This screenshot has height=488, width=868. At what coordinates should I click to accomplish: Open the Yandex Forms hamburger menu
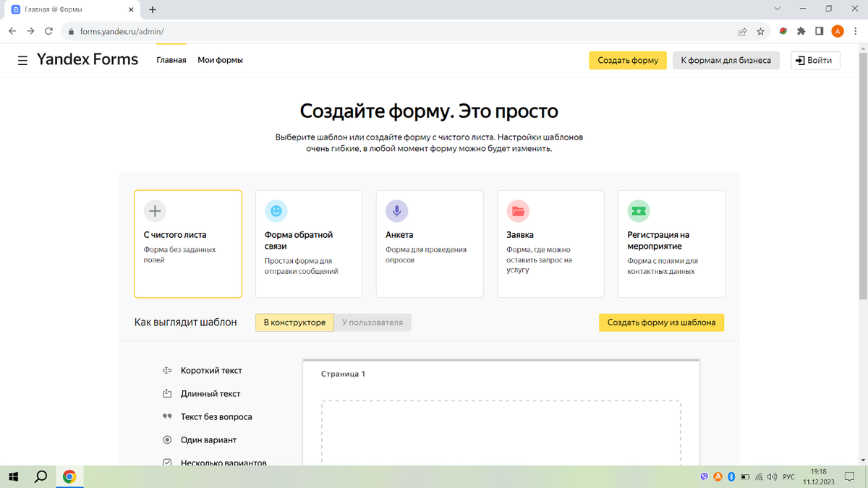click(x=23, y=61)
